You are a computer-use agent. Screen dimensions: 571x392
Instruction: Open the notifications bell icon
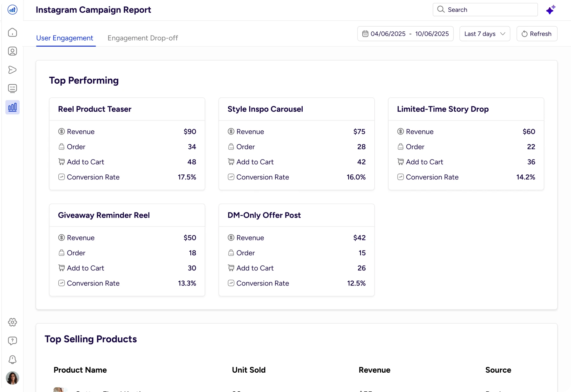tap(12, 359)
